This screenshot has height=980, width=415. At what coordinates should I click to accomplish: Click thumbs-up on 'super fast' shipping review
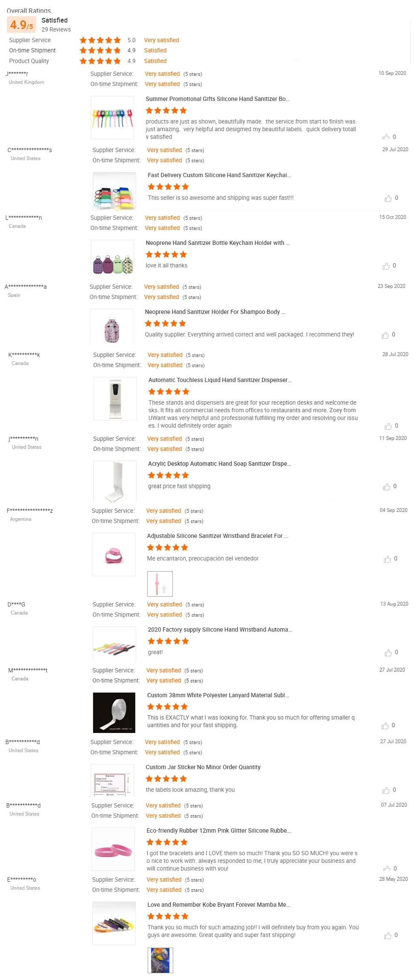point(388,198)
